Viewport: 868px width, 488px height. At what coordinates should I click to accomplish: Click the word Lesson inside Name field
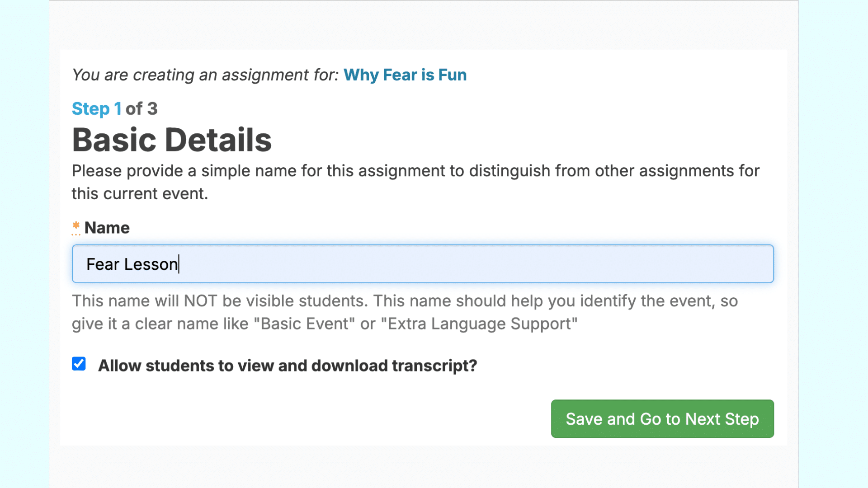click(151, 264)
